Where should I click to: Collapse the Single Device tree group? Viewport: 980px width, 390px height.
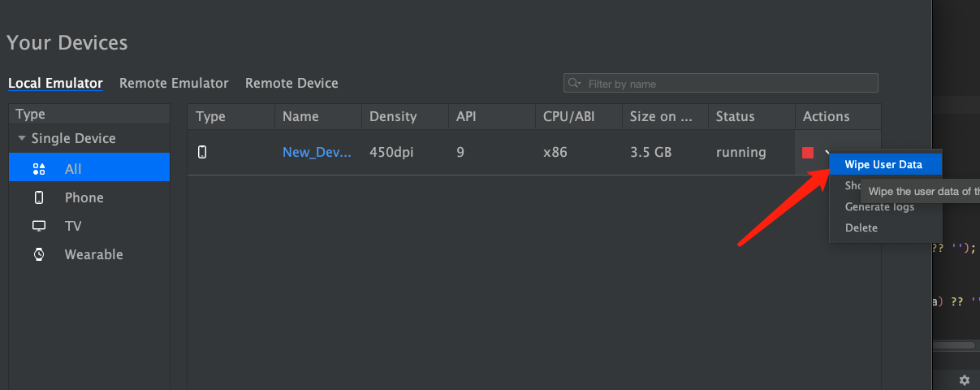pyautogui.click(x=22, y=139)
